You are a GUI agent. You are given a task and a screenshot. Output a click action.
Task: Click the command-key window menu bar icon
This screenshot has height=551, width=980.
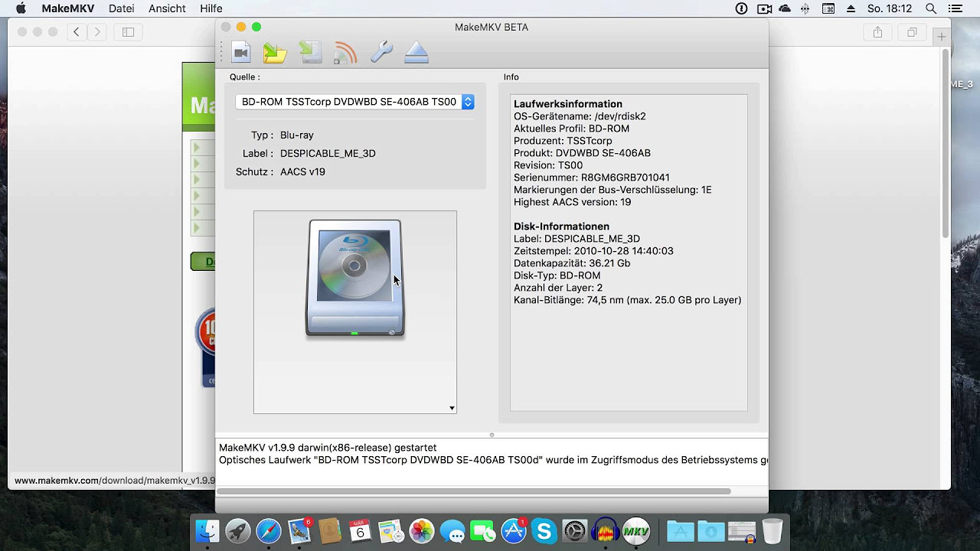(x=828, y=8)
